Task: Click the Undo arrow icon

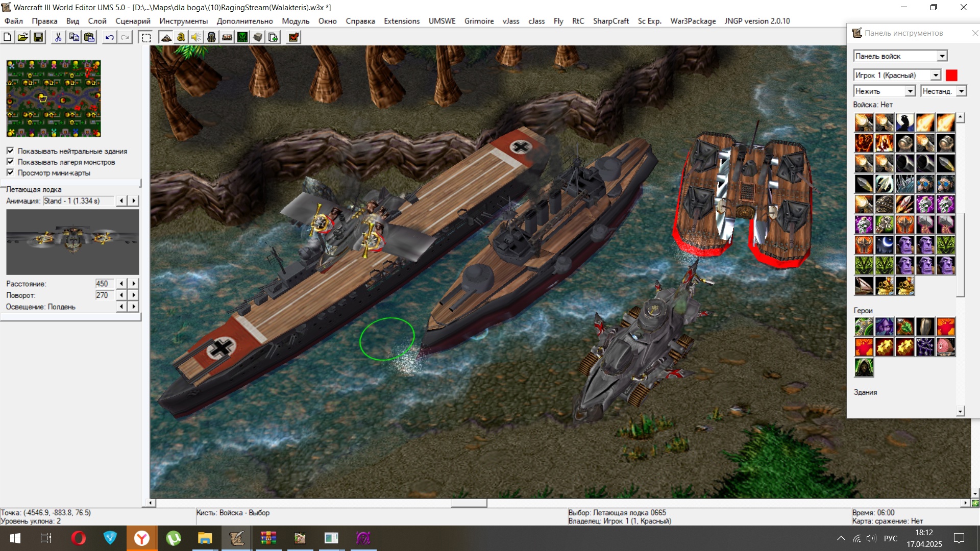Action: (x=109, y=37)
